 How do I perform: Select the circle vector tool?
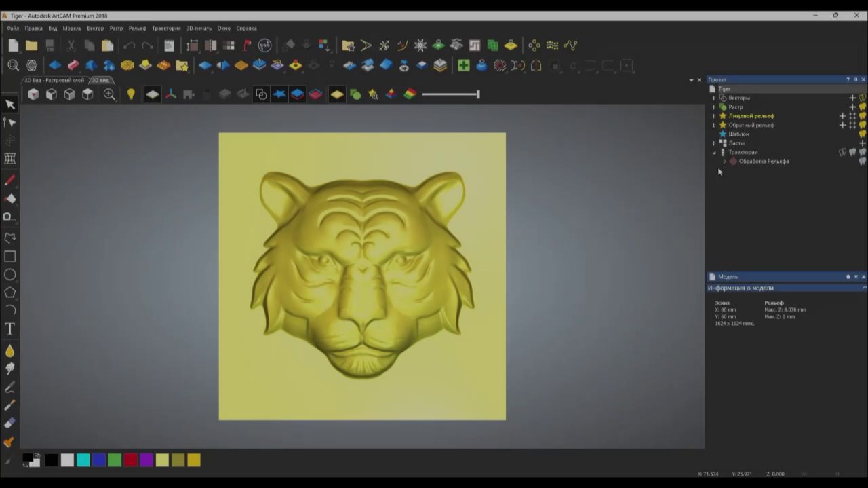click(9, 275)
